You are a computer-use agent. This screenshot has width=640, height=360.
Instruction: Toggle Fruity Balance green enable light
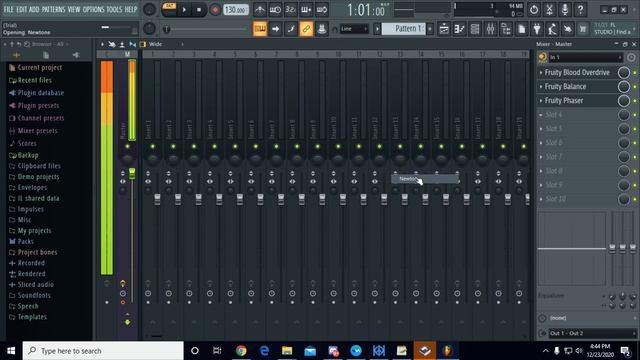coord(635,87)
